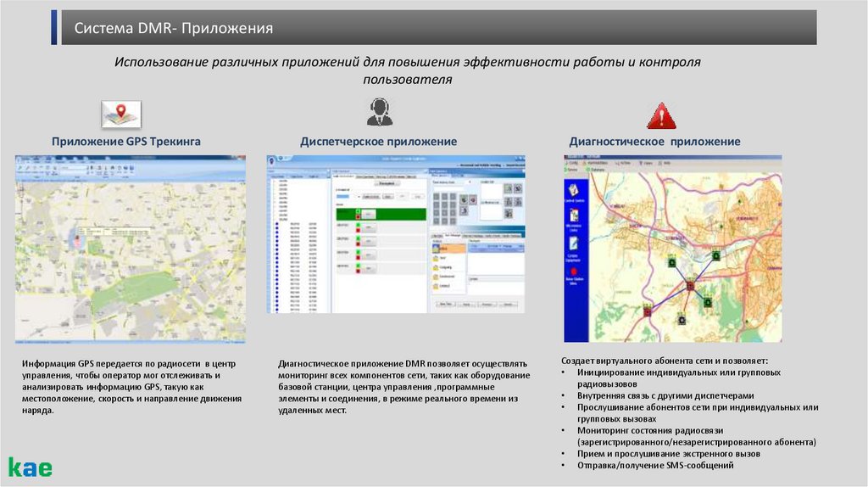
Task: Click the GPS marker info tooltip popup
Action: pos(114,231)
